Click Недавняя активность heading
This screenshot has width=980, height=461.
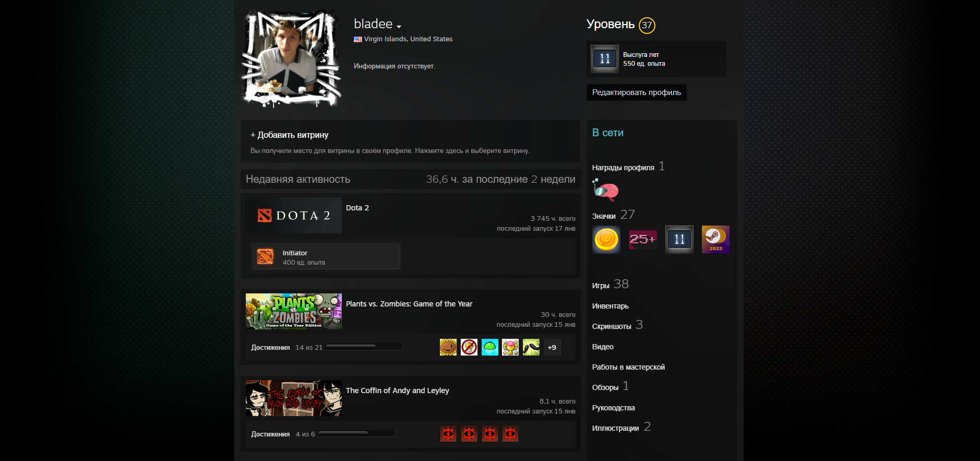pyautogui.click(x=298, y=179)
